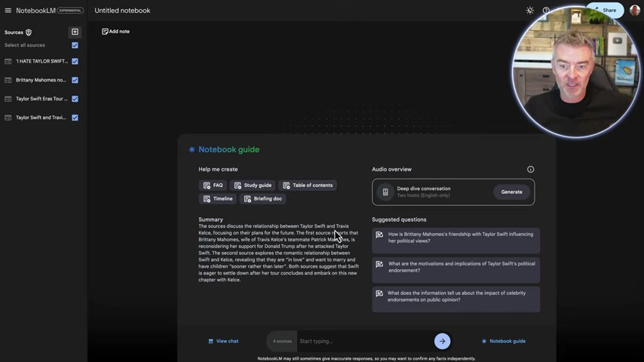Generate the Deep dive audio conversation

512,192
